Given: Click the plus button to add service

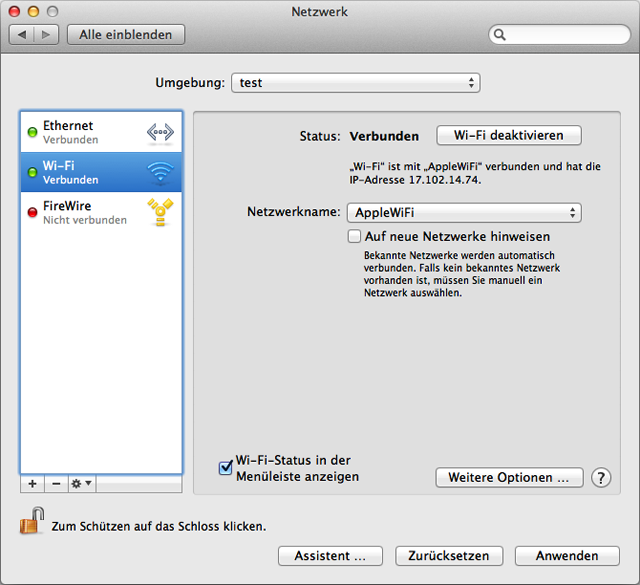Looking at the screenshot, I should (x=32, y=483).
